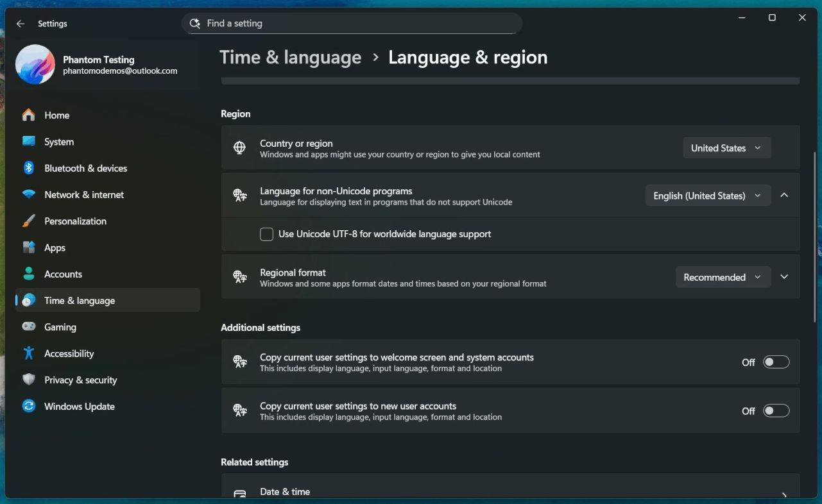Viewport: 822px width, 504px height.
Task: Open the Phantom Testing profile avatar
Action: pyautogui.click(x=35, y=65)
